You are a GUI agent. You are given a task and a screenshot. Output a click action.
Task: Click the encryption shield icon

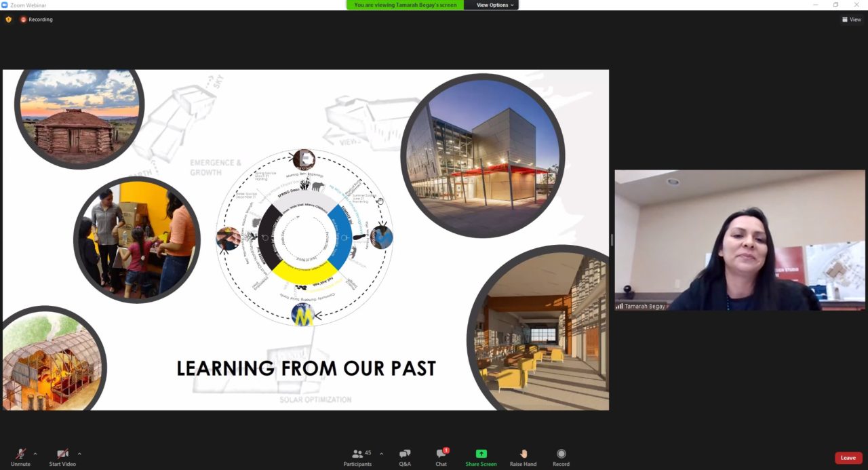(8, 20)
